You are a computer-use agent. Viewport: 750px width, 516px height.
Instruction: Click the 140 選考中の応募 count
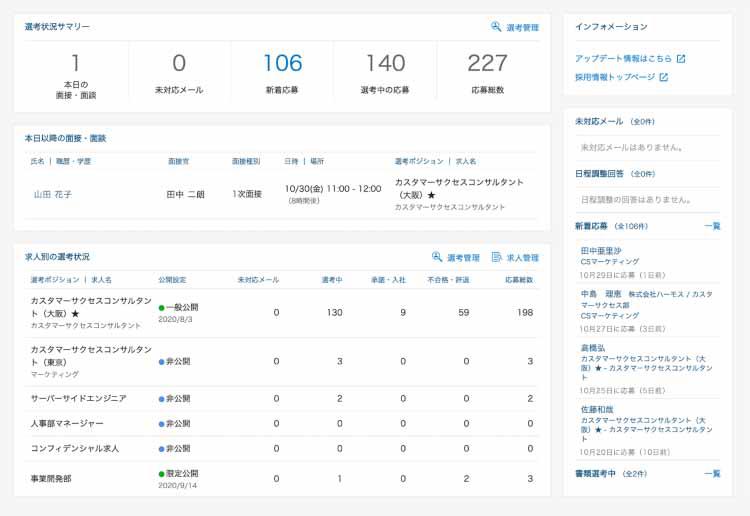[x=386, y=63]
